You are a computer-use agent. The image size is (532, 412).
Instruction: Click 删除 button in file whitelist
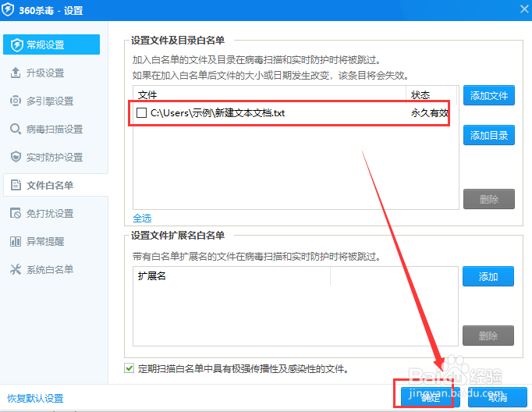click(x=489, y=199)
